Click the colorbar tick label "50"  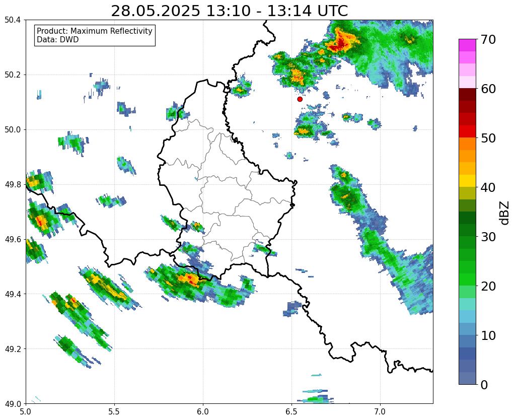(488, 138)
